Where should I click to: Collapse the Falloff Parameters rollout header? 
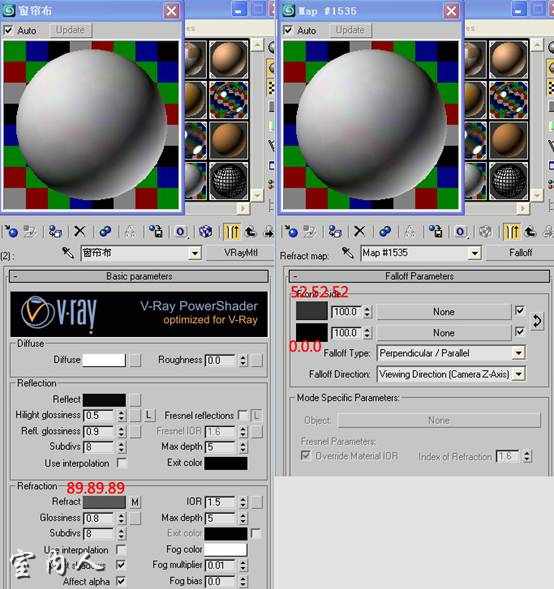tap(419, 276)
